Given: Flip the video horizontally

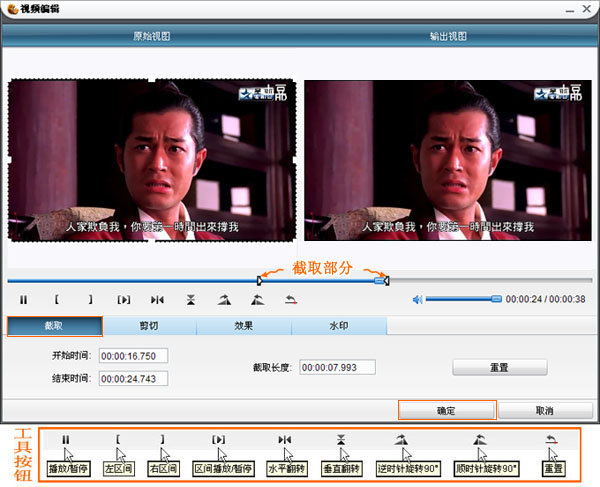Looking at the screenshot, I should click(x=157, y=300).
